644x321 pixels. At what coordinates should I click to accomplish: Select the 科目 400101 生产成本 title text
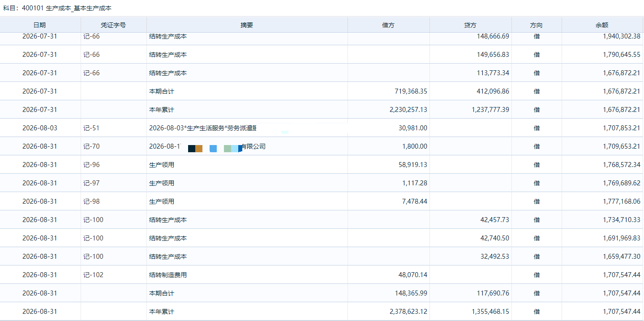(57, 8)
